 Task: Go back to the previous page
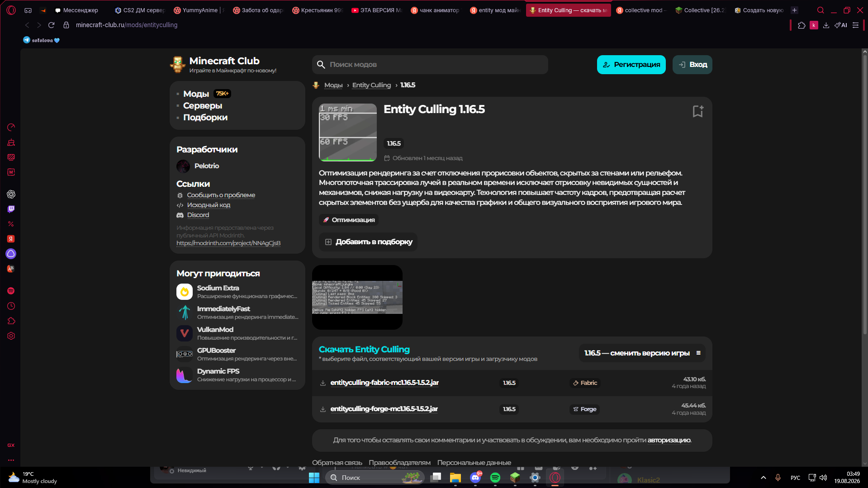27,25
